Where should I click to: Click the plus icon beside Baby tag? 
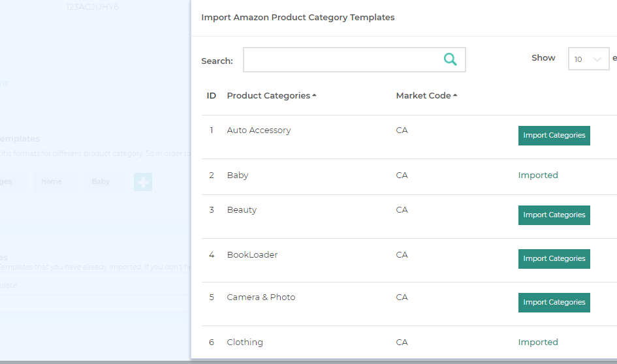tap(143, 182)
